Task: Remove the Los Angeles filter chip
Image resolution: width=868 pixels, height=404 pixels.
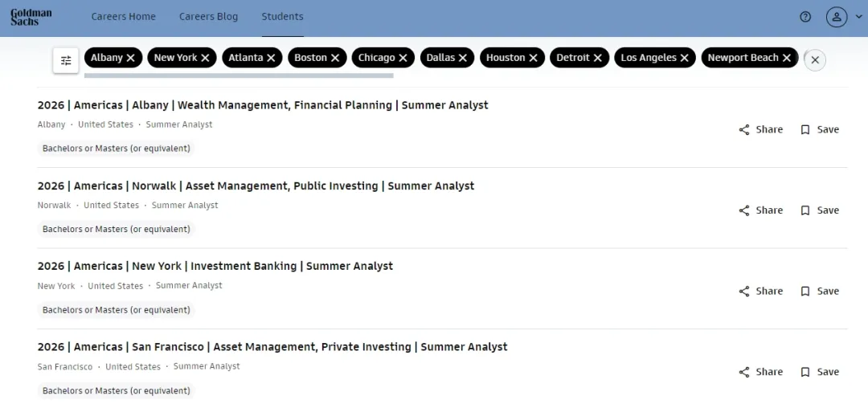Action: (x=684, y=58)
